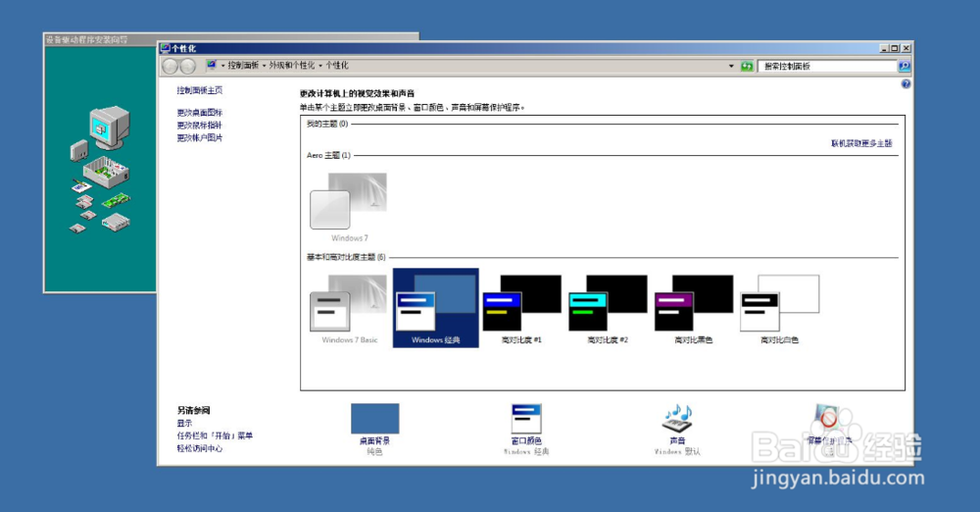Image resolution: width=980 pixels, height=512 pixels.
Task: Select the 高对比黑色 theme
Action: (694, 309)
